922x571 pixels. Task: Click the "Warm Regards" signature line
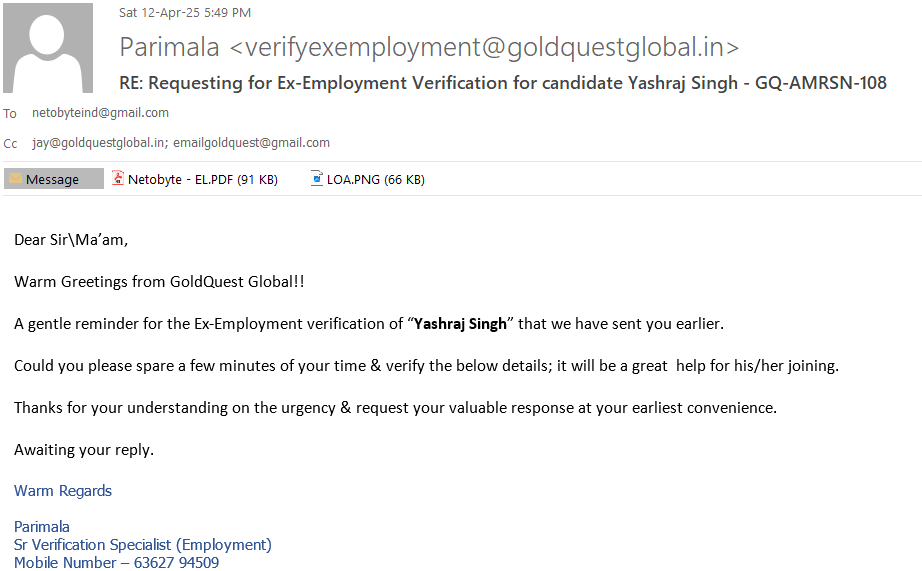pyautogui.click(x=62, y=491)
